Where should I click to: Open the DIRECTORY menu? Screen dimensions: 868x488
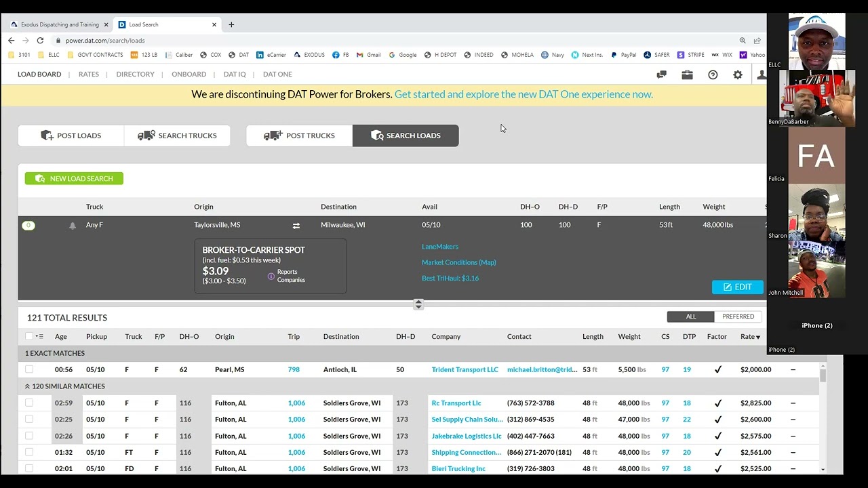coord(135,75)
